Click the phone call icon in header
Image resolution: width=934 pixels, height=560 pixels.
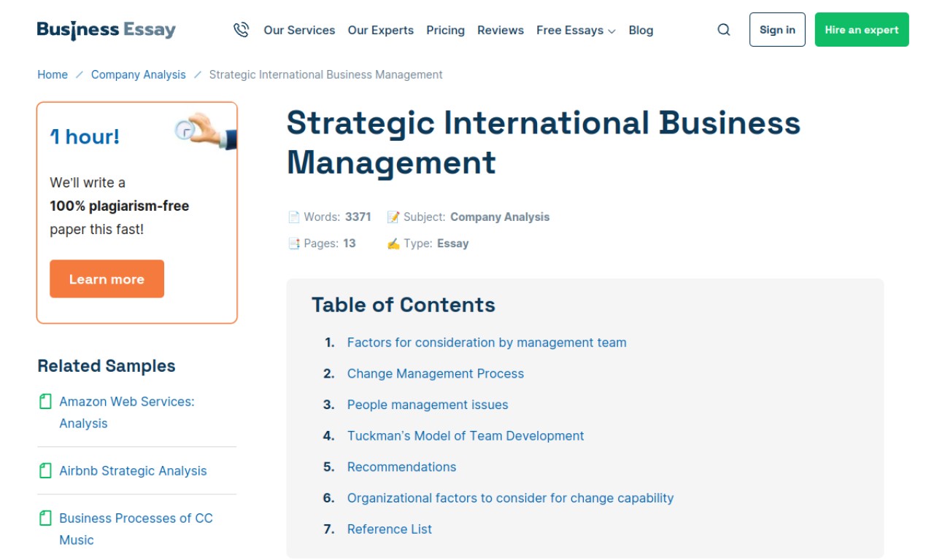point(241,30)
